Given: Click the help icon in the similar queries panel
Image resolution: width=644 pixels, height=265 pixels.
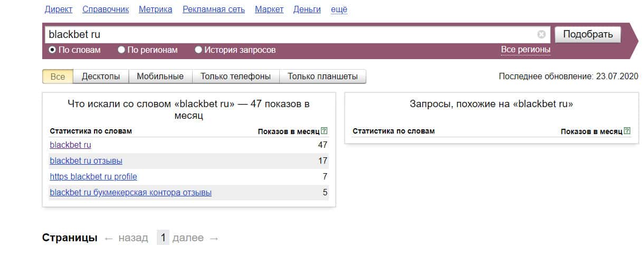Looking at the screenshot, I should 627,131.
